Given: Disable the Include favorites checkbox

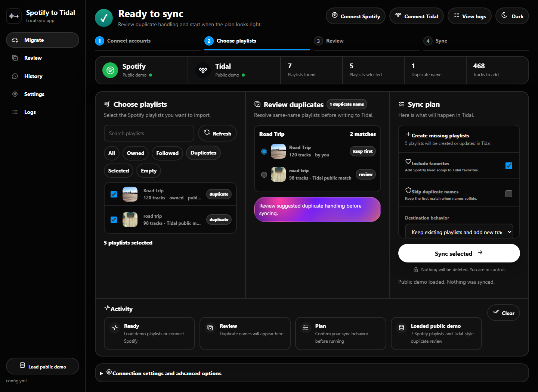Looking at the screenshot, I should [509, 166].
